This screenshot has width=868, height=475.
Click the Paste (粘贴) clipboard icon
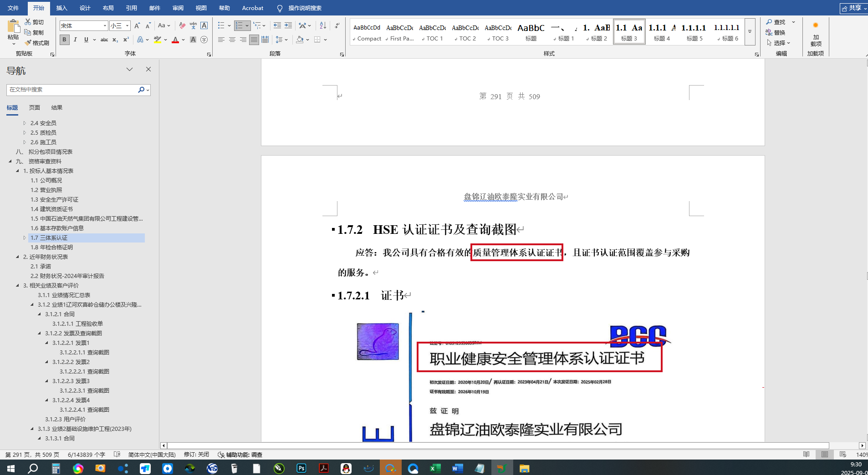click(x=13, y=26)
